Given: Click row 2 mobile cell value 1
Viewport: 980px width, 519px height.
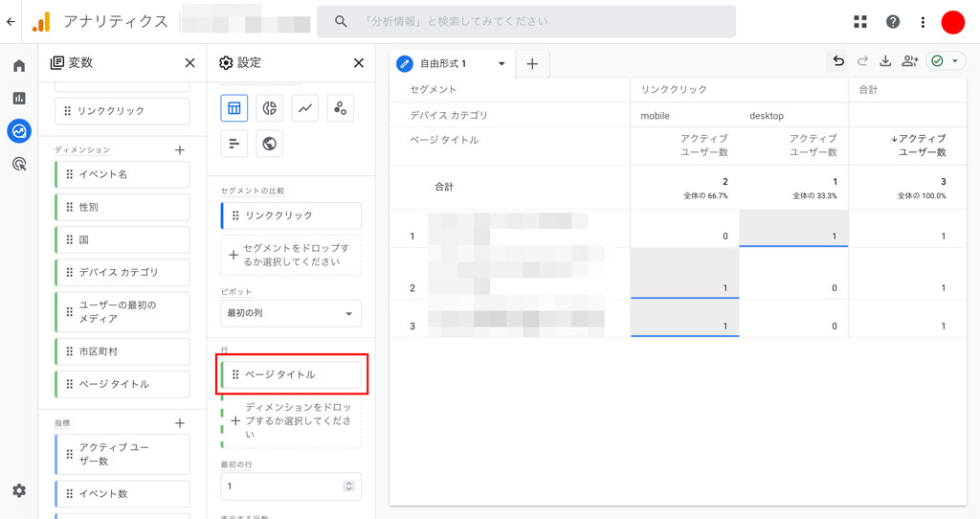Looking at the screenshot, I should click(685, 273).
